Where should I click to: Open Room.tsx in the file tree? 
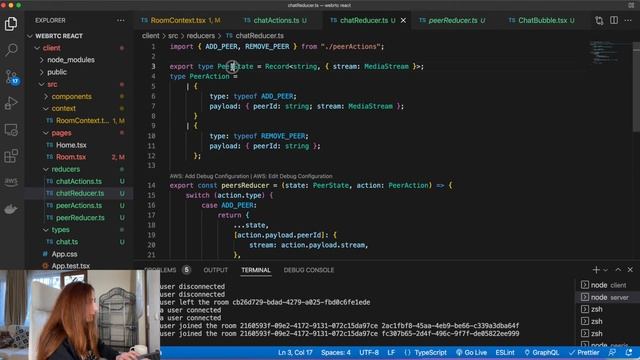71,157
